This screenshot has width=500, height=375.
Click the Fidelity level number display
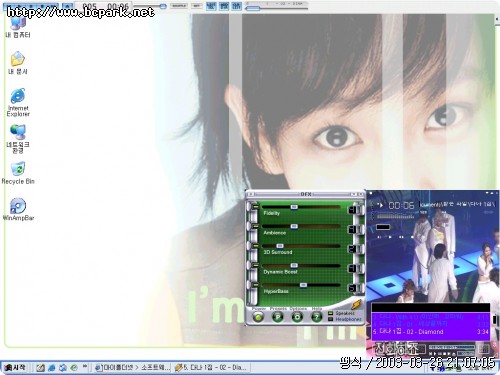tap(352, 210)
